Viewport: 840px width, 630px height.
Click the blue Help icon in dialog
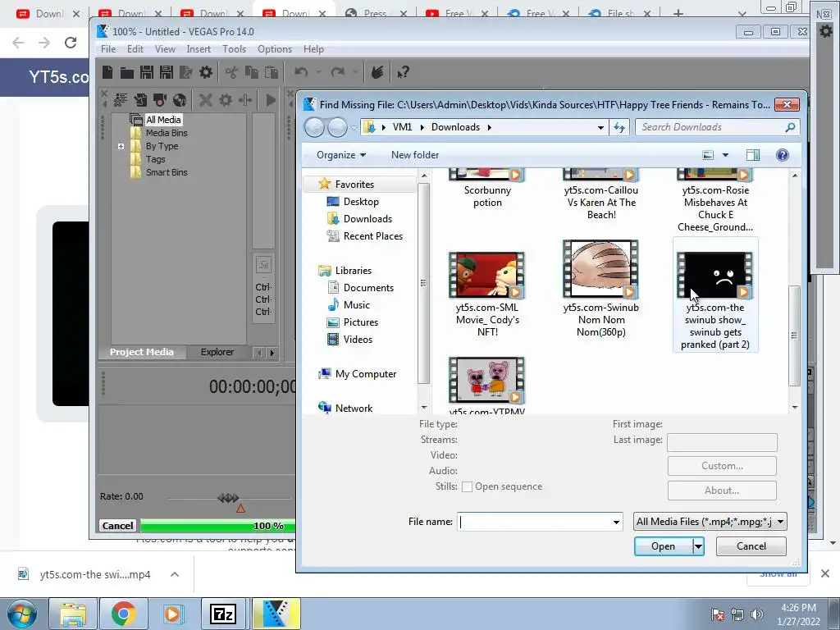[x=782, y=155]
